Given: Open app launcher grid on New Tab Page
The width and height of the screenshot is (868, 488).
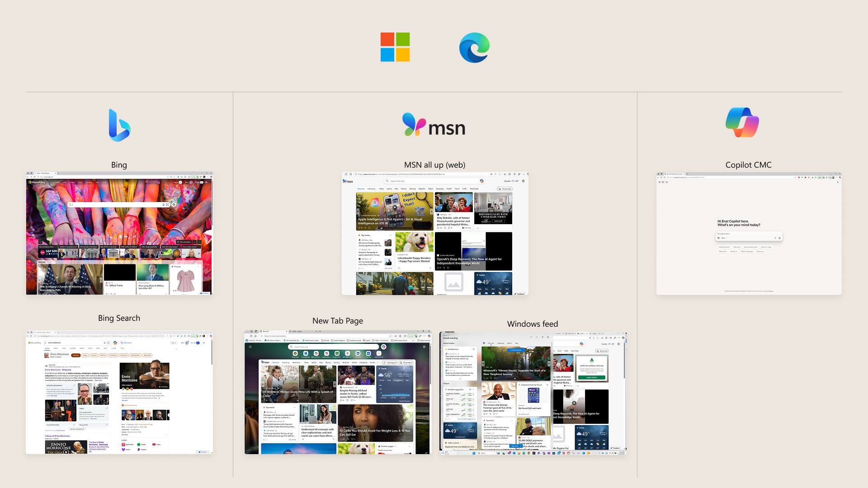Looking at the screenshot, I should 250,347.
